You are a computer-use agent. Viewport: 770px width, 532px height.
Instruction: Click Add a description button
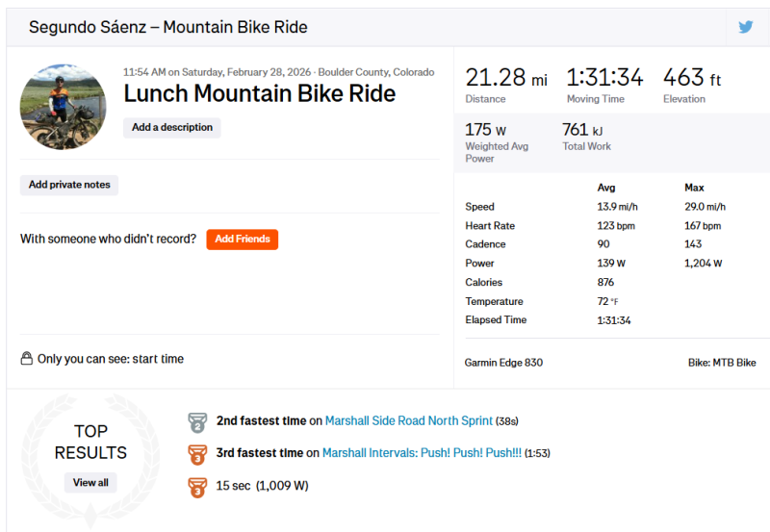172,127
